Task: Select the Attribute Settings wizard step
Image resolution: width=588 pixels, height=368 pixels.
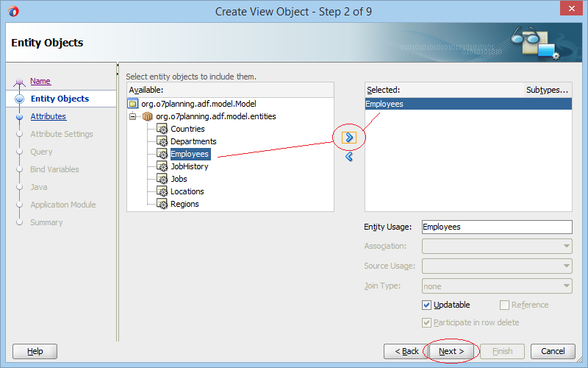Action: click(62, 134)
